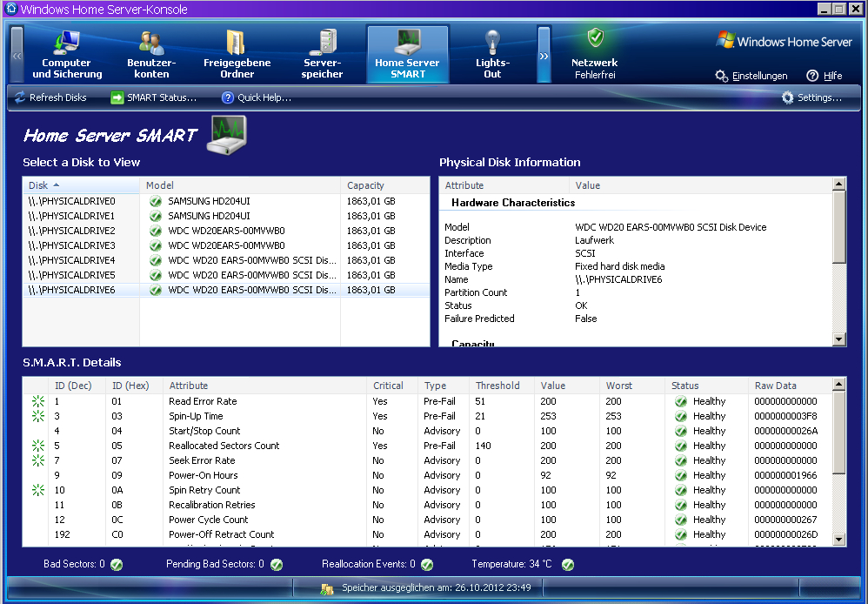Open the Benutzerkonten tab icon
Viewport: 868px width, 604px height.
pos(151,42)
